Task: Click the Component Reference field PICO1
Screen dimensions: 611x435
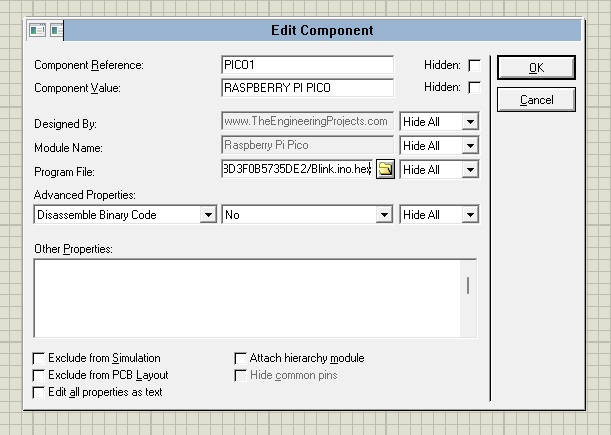Action: [307, 65]
